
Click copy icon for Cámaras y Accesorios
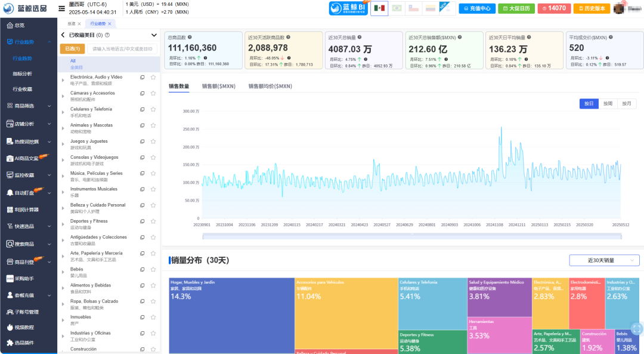142,93
